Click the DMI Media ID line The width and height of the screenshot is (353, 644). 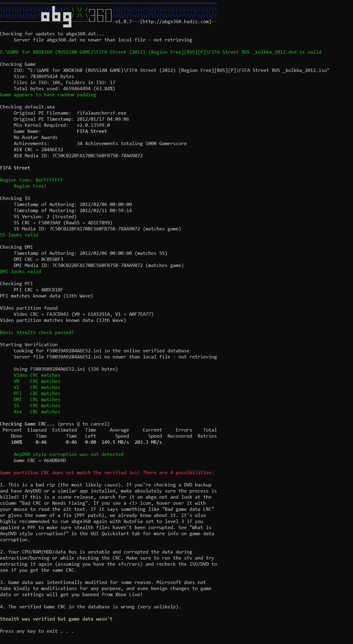99,265
